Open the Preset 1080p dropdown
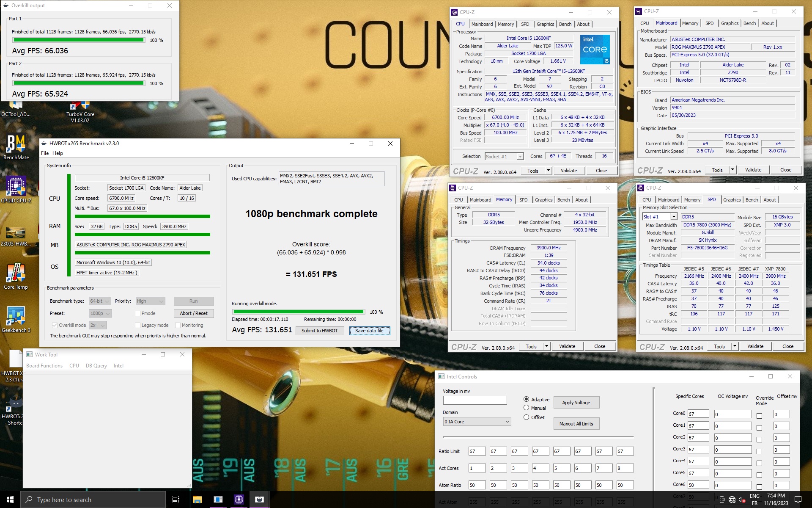This screenshot has width=812, height=508. click(x=100, y=313)
